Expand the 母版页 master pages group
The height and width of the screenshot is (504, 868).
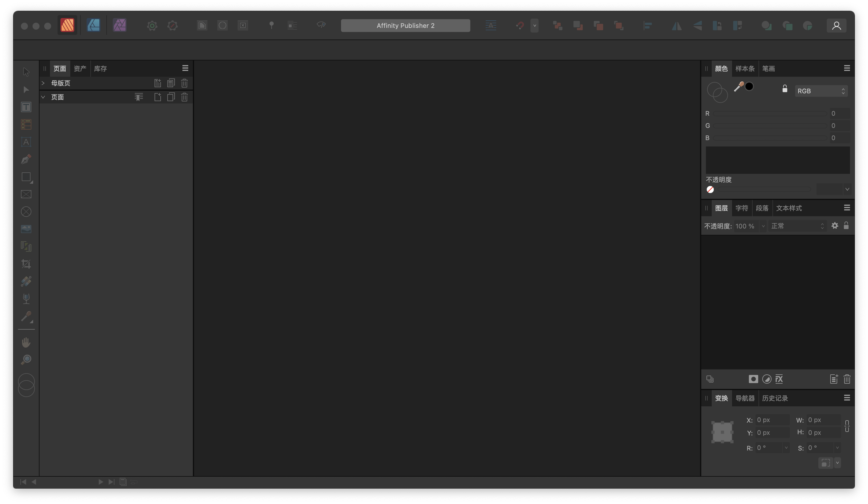coord(43,83)
